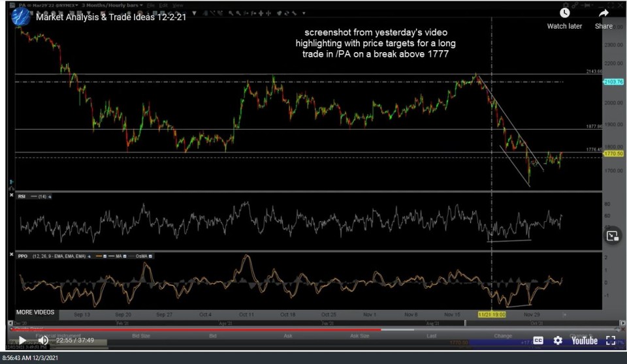Open video settings gear
The image size is (627, 364).
pos(558,340)
